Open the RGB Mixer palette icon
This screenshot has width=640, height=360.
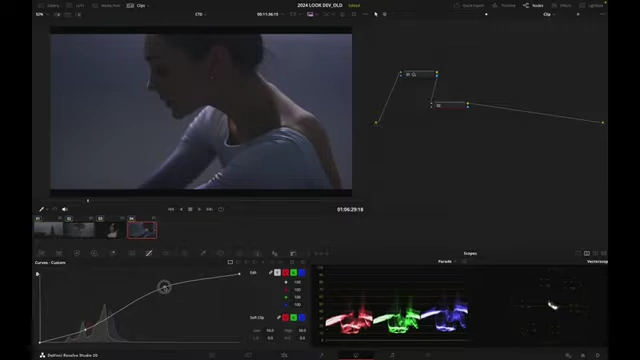[x=113, y=253]
